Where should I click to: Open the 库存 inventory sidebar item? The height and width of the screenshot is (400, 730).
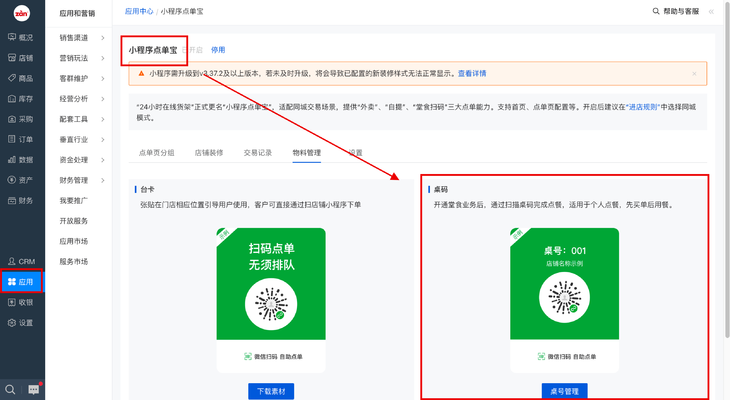pyautogui.click(x=21, y=99)
